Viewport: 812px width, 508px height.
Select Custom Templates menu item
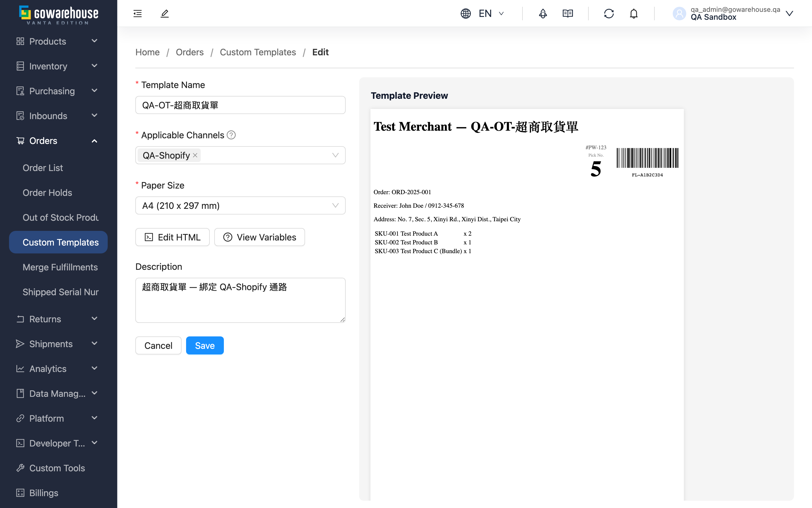[58, 242]
